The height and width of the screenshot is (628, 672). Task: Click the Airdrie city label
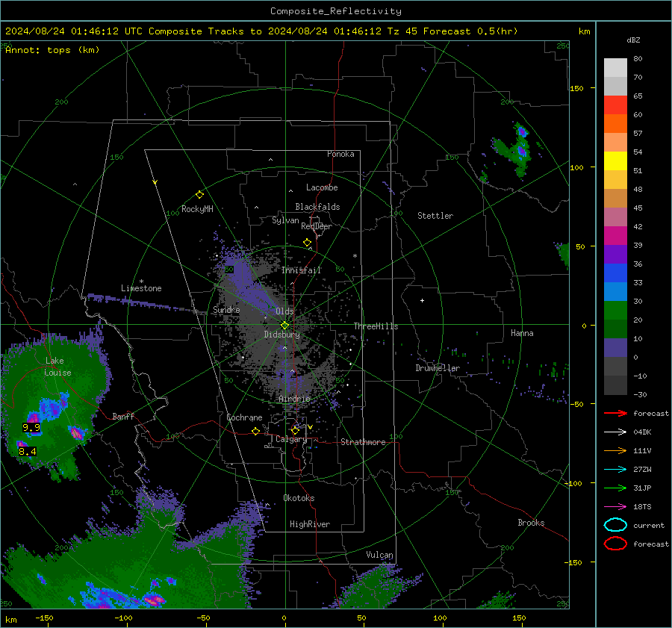[294, 399]
